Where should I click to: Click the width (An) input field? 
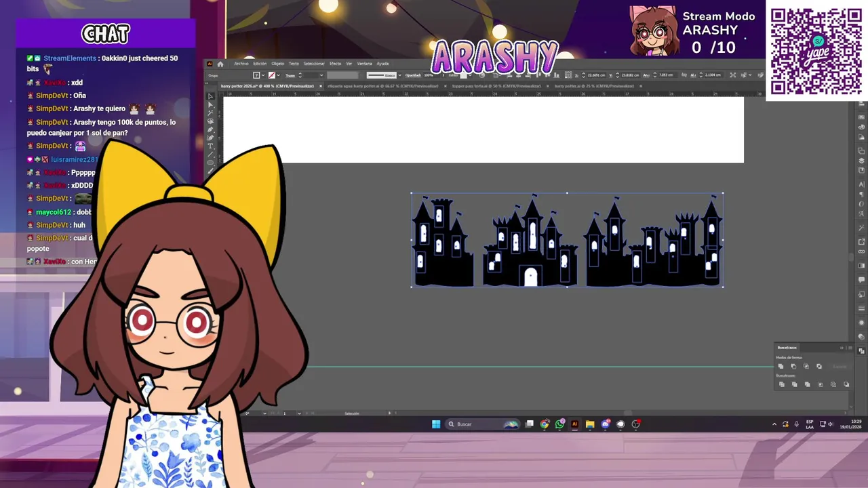[667, 75]
